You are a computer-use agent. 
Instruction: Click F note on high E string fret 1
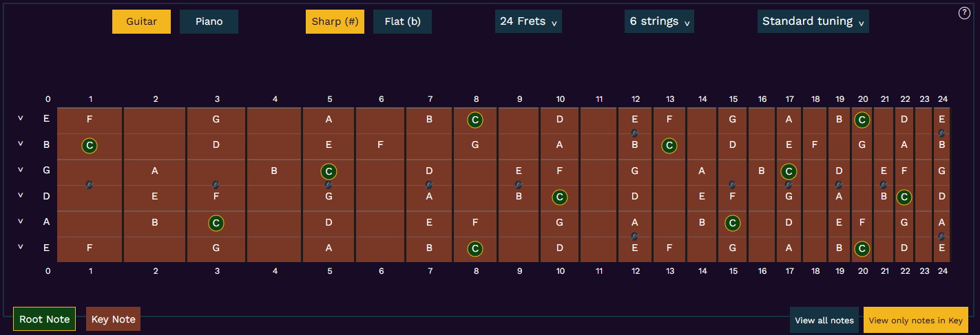[90, 119]
